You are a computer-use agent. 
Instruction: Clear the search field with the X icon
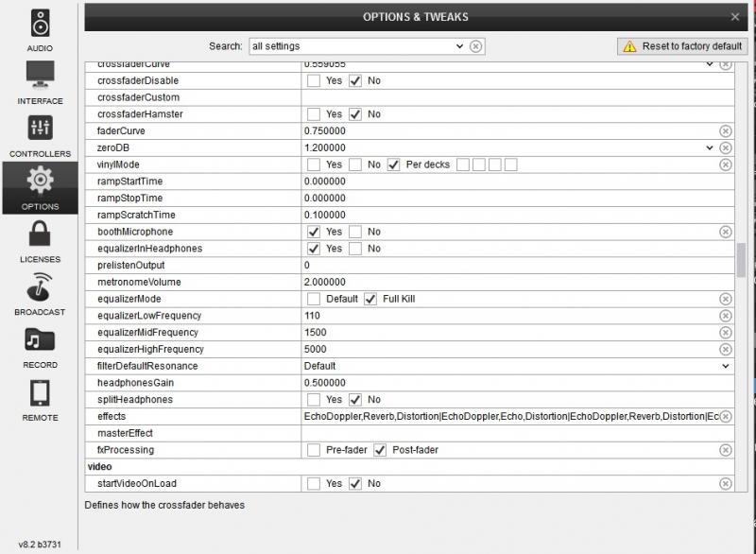coord(476,46)
